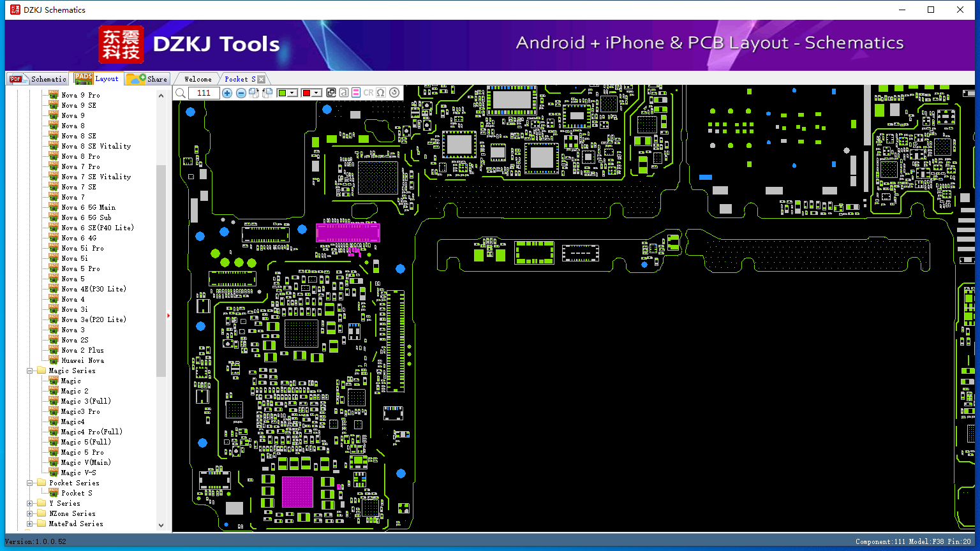The height and width of the screenshot is (551, 980).
Task: Zoom out with the blue minus button
Action: [x=241, y=93]
